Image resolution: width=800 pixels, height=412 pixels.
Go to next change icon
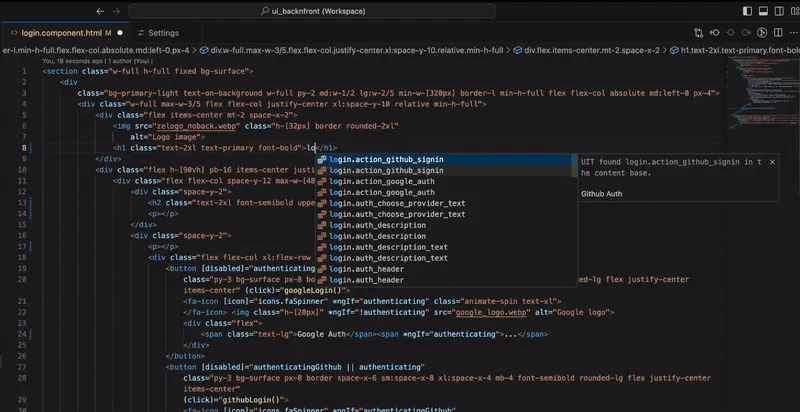(x=746, y=33)
